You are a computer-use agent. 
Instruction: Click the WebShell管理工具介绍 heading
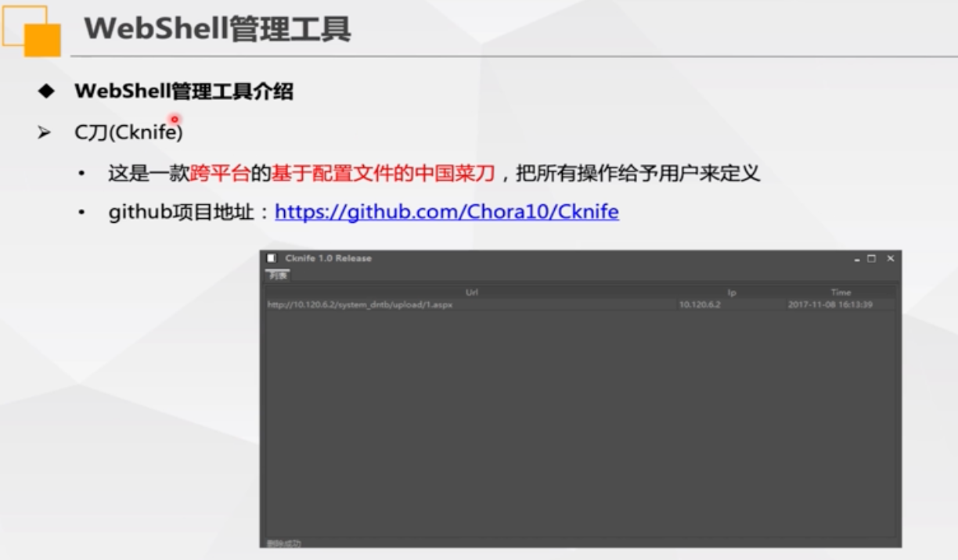pos(184,92)
